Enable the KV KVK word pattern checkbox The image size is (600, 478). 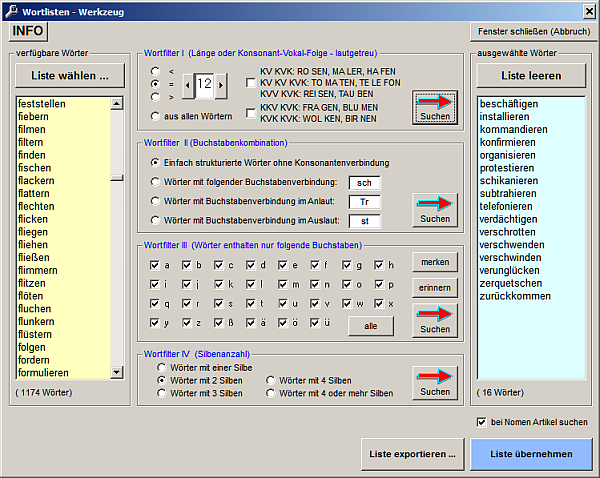251,82
